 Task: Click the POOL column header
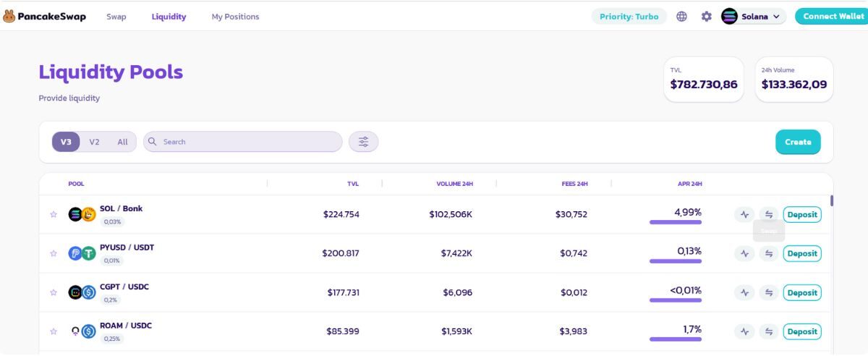[76, 184]
